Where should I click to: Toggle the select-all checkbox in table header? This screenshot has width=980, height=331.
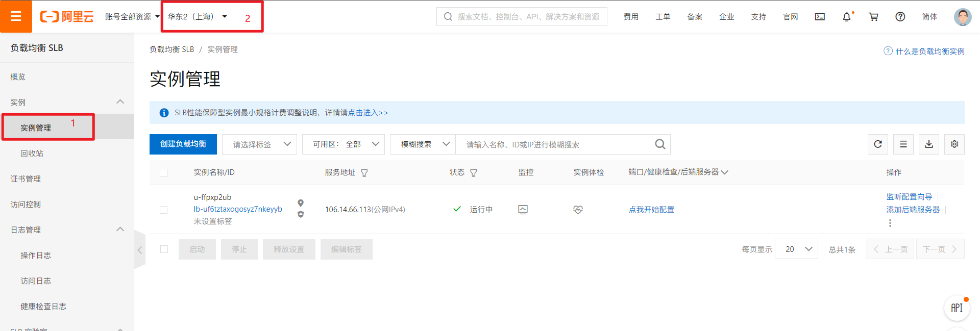163,172
